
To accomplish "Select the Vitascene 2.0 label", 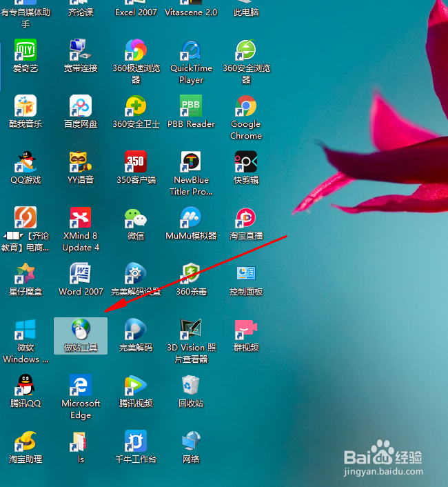I will point(191,12).
